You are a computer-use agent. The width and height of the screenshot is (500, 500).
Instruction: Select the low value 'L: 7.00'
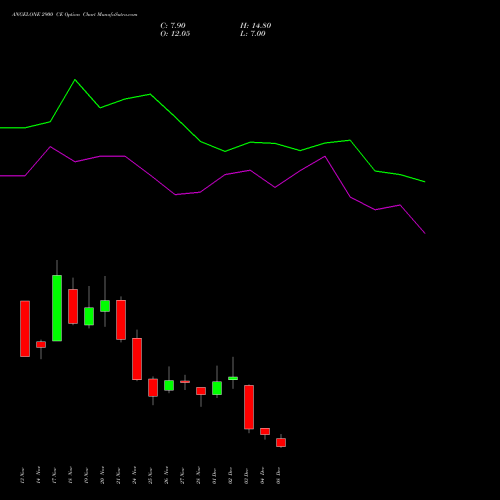click(x=253, y=34)
